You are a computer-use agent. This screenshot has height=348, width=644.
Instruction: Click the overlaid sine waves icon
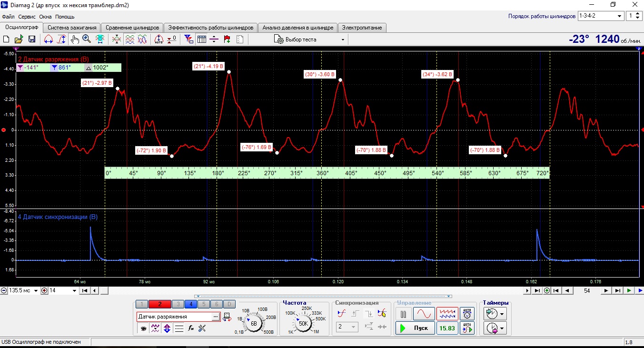pyautogui.click(x=142, y=40)
